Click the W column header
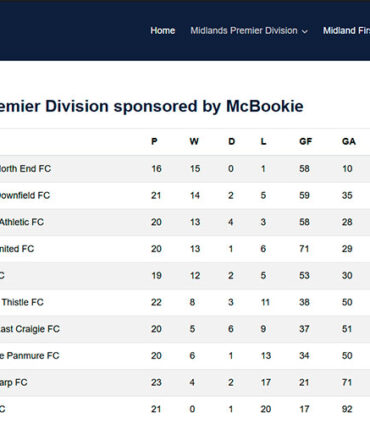370x440 pixels. (194, 141)
